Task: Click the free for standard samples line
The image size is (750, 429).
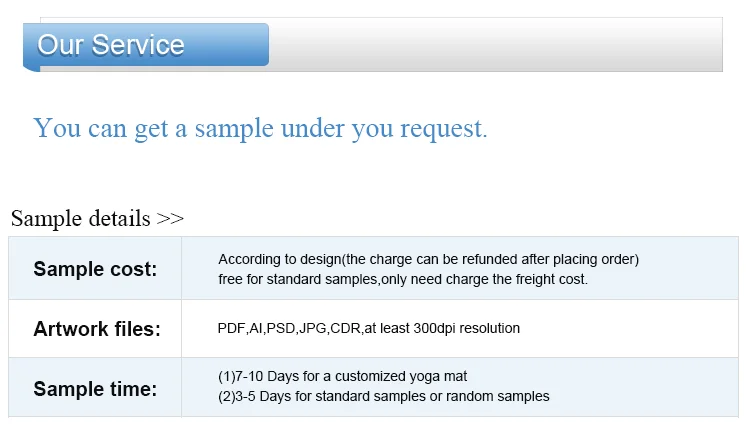Action: coord(403,279)
